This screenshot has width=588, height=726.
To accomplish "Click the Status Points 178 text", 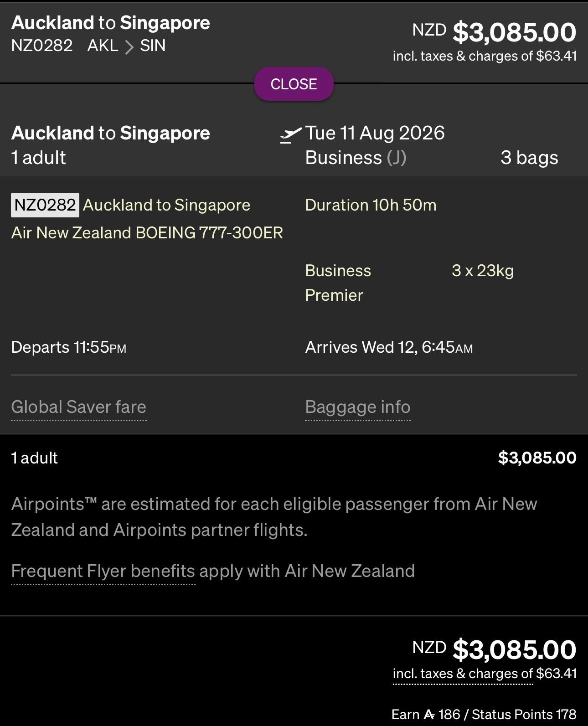I will 524,714.
